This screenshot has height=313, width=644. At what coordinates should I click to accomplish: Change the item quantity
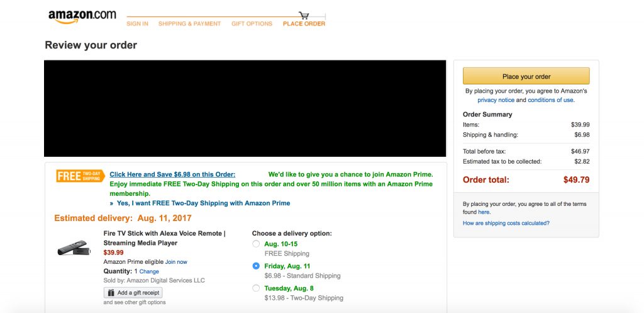(x=149, y=271)
